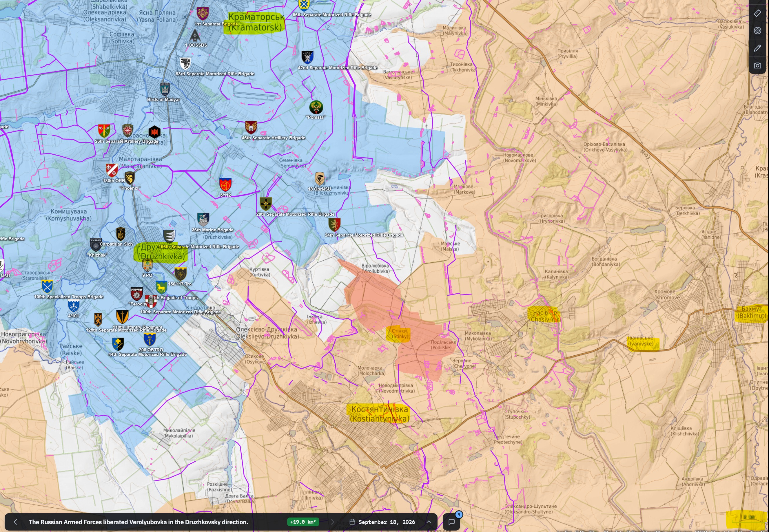
Task: Select the ruler measurement tool
Action: click(757, 13)
